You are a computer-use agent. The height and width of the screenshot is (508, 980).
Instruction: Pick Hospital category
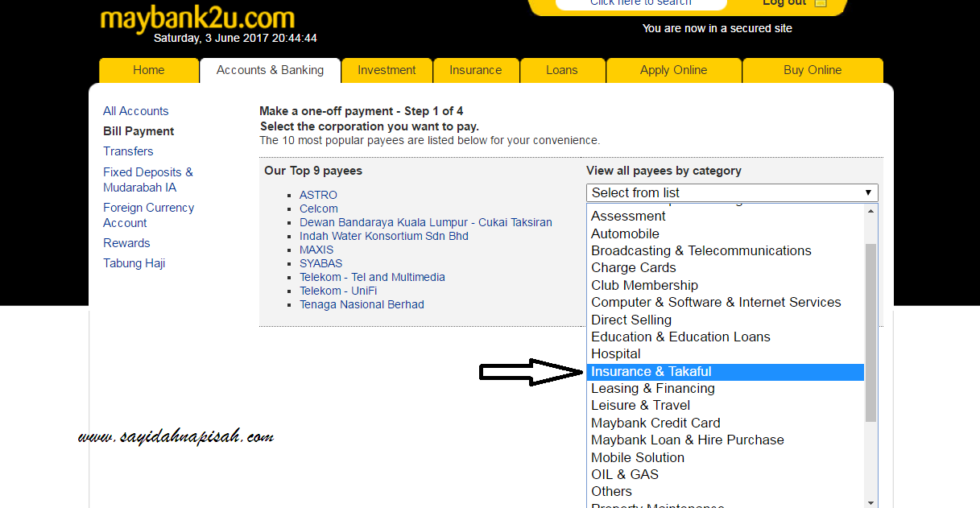tap(726, 353)
